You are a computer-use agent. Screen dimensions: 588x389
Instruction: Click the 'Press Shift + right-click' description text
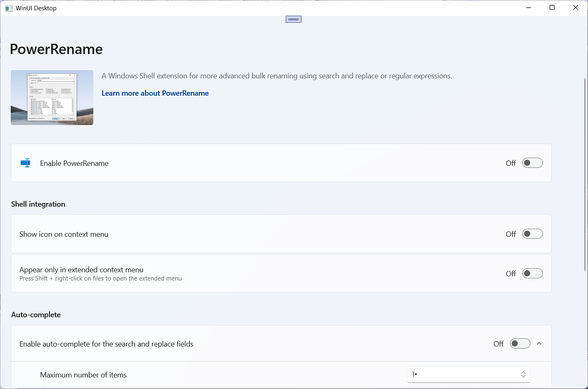[101, 278]
